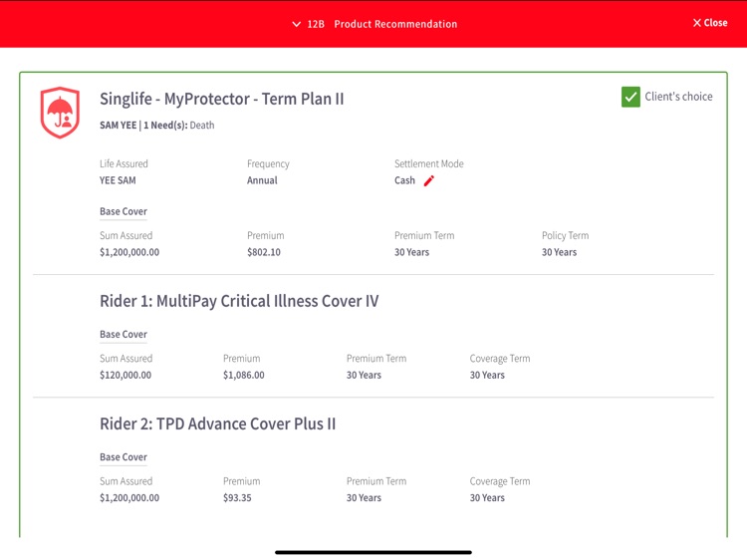Click the SAM YEE 1 Need(s) Death line

[x=156, y=126]
